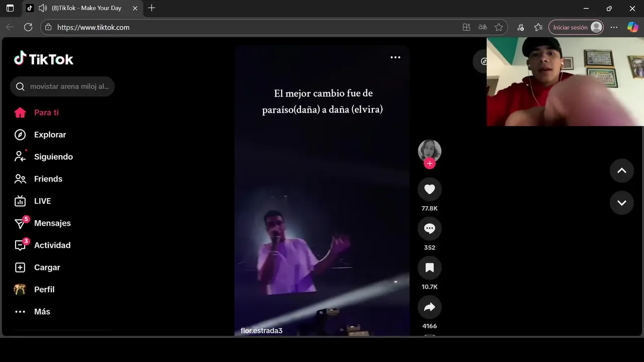Click the address bar URL
Viewport: 644px width, 362px height.
click(x=94, y=27)
